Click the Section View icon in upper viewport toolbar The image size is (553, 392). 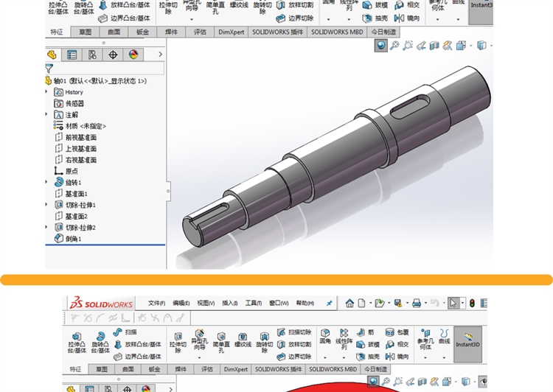434,46
